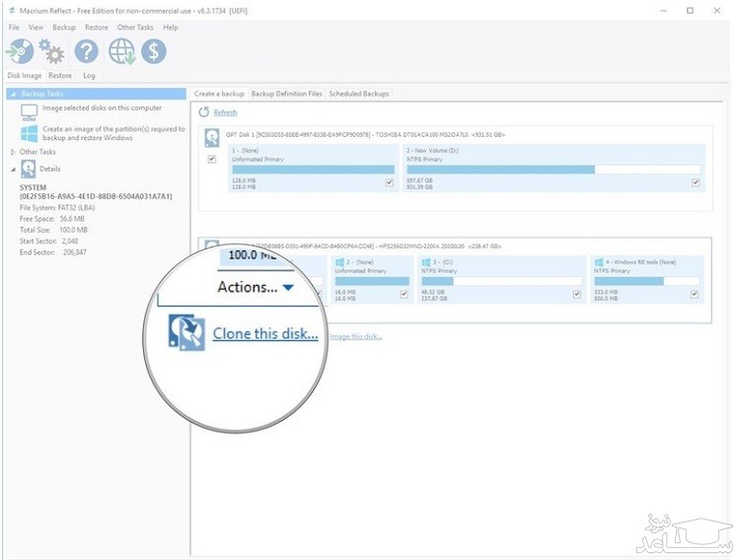
Task: Switch to the Scheduled Backups tab
Action: 359,94
